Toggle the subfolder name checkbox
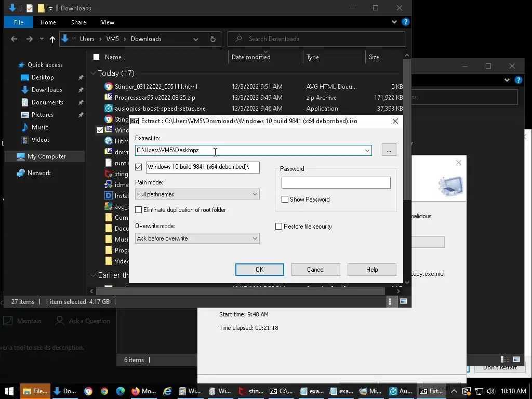 tap(138, 167)
